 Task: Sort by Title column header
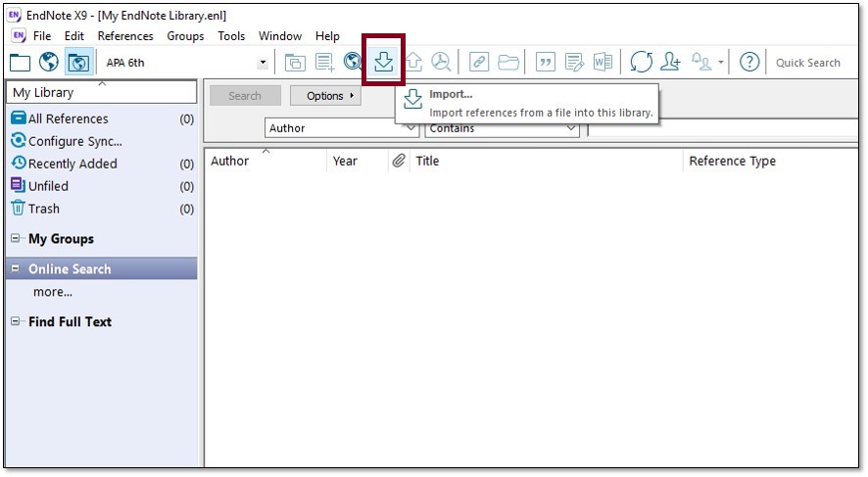pos(547,161)
